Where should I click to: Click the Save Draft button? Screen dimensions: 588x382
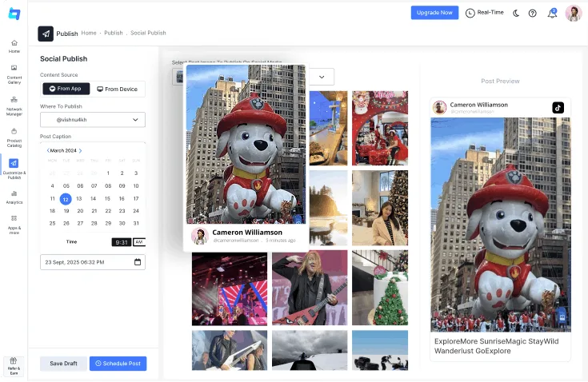click(63, 364)
